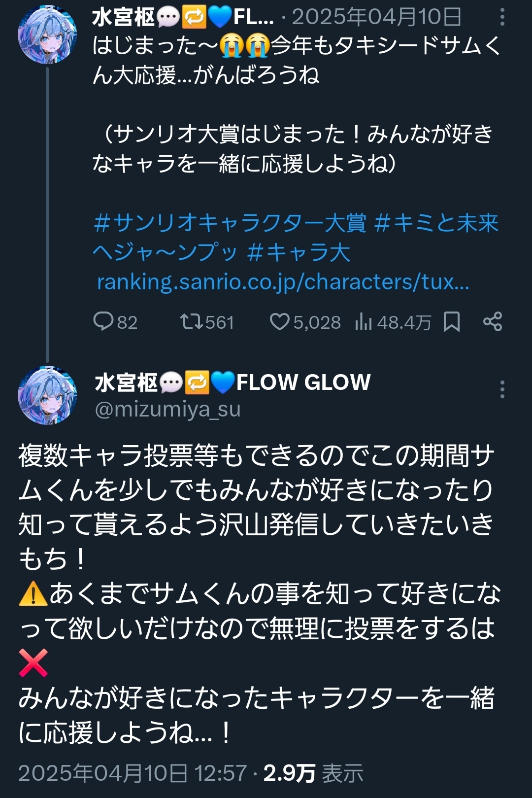Viewport: 532px width, 798px height.
Task: Open three-dot menu on the main tweet
Action: click(502, 389)
